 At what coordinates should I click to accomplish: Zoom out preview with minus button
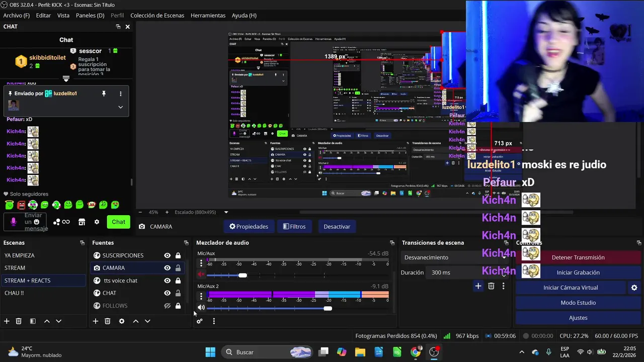pyautogui.click(x=140, y=212)
